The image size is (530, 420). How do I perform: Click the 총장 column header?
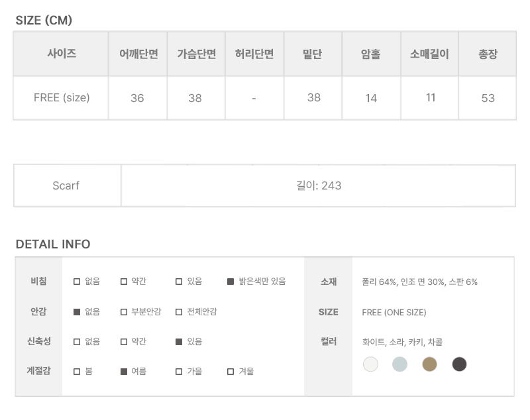[488, 54]
